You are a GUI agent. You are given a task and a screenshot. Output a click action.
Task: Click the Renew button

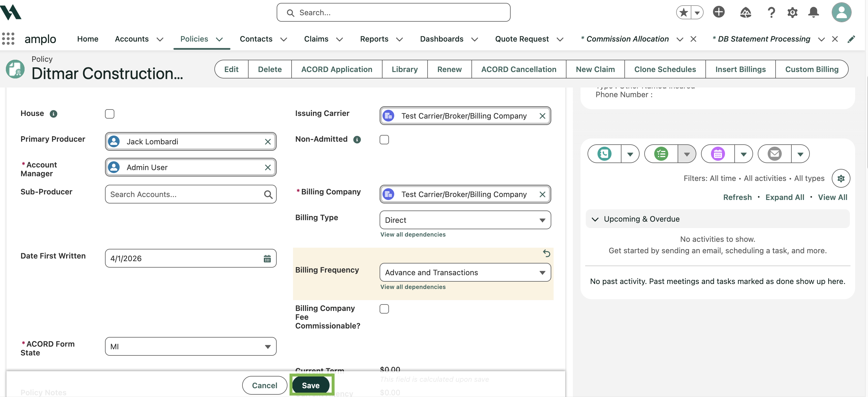click(x=449, y=69)
